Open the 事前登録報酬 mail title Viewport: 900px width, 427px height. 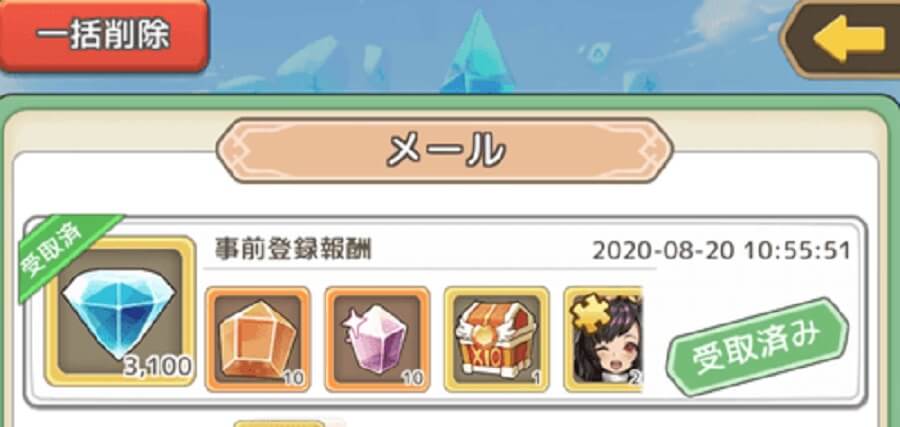point(293,249)
